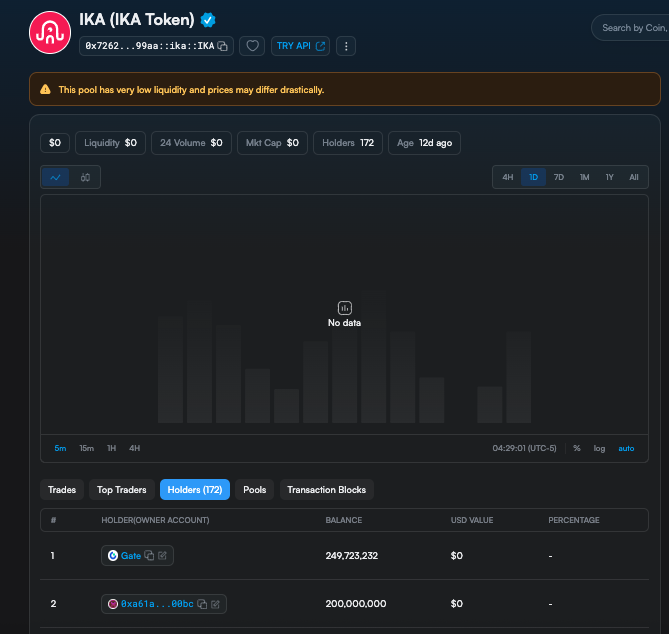The width and height of the screenshot is (669, 634).
Task: Click the low liquidity warning icon
Action: click(x=45, y=89)
